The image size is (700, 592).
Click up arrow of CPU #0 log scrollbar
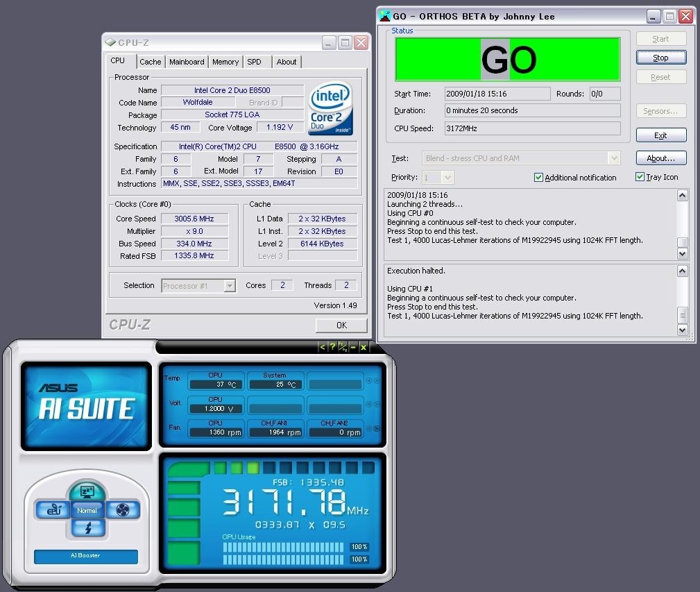pos(682,195)
